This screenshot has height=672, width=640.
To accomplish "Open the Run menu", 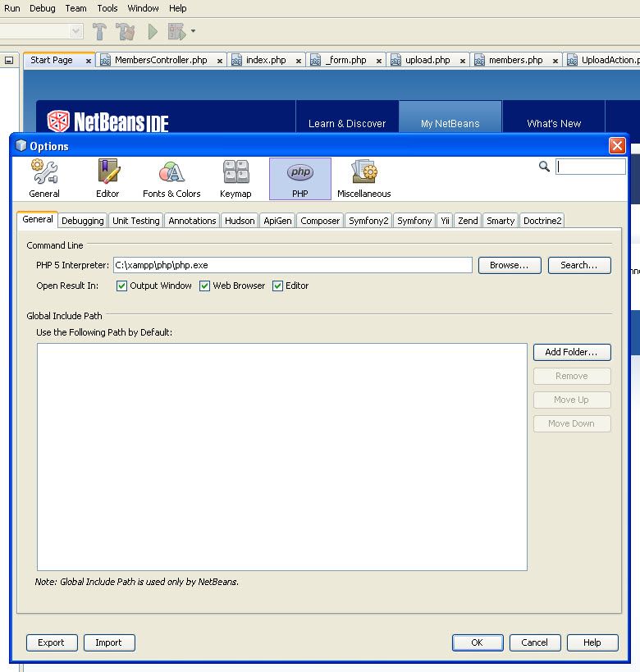I will tap(12, 8).
